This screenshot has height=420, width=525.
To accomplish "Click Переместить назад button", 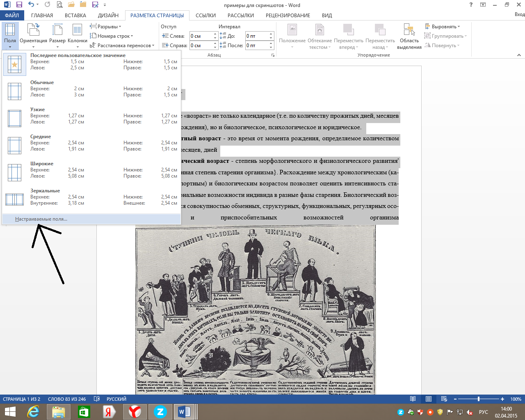I will (380, 36).
